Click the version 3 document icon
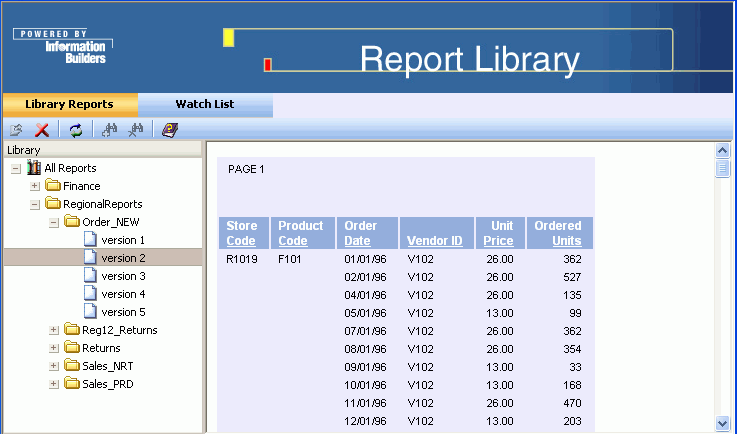The width and height of the screenshot is (737, 434). 90,275
